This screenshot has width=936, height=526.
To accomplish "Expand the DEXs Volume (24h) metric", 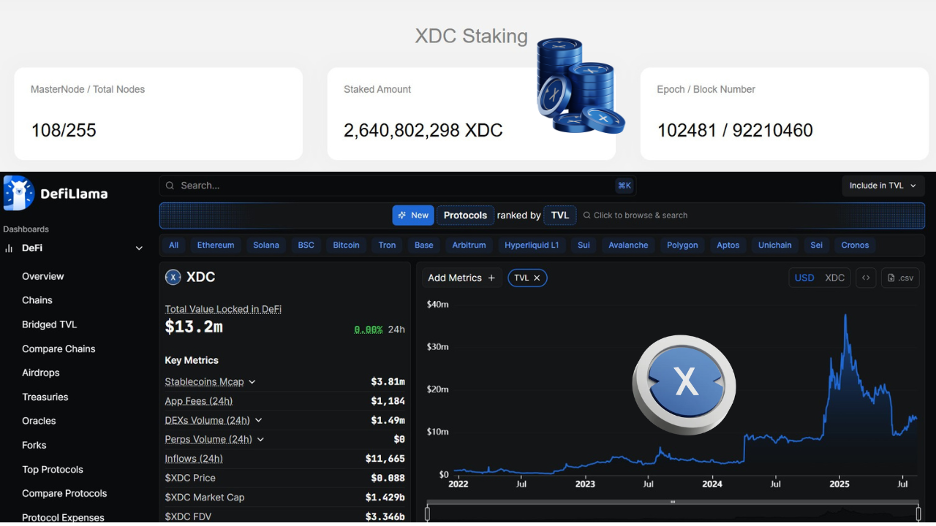I will [258, 420].
